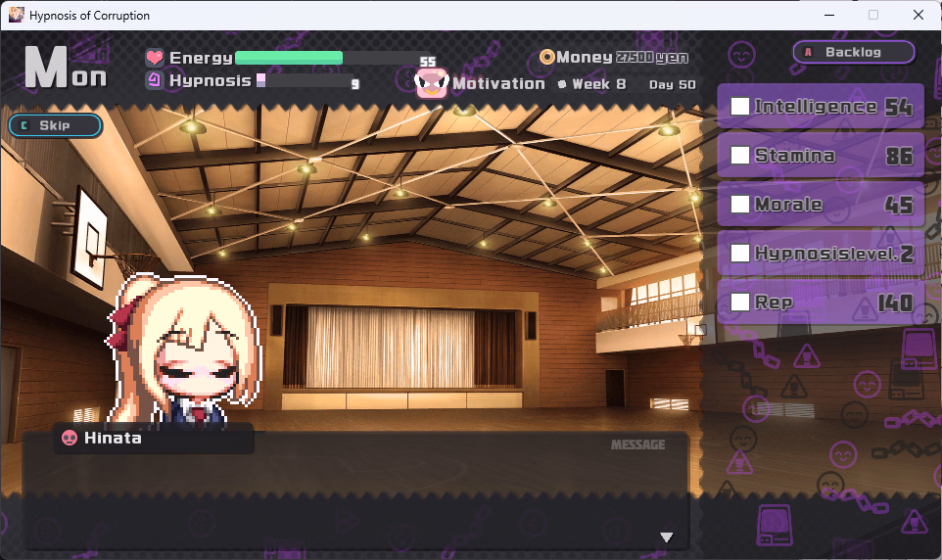Click the 'Motivation' label
This screenshot has width=942, height=560.
(x=498, y=83)
